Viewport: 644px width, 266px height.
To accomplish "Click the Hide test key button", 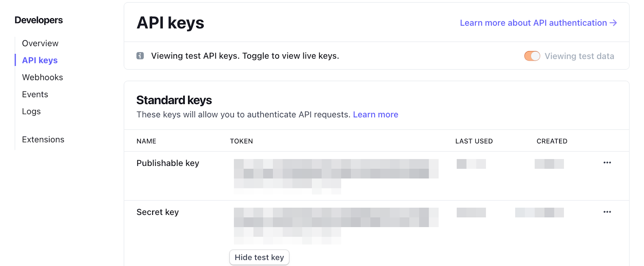I will point(259,258).
